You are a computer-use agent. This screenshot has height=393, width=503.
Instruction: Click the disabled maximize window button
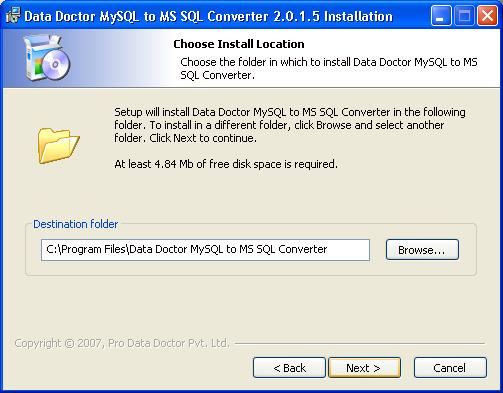click(464, 16)
